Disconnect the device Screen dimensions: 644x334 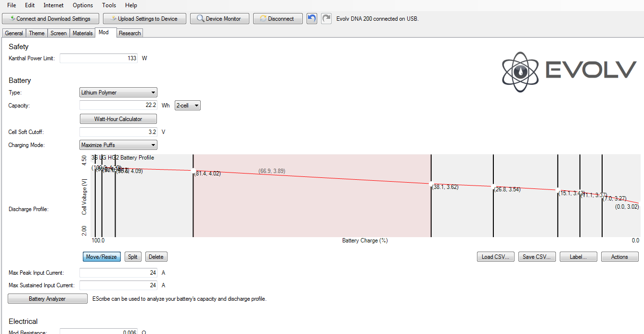coord(278,19)
